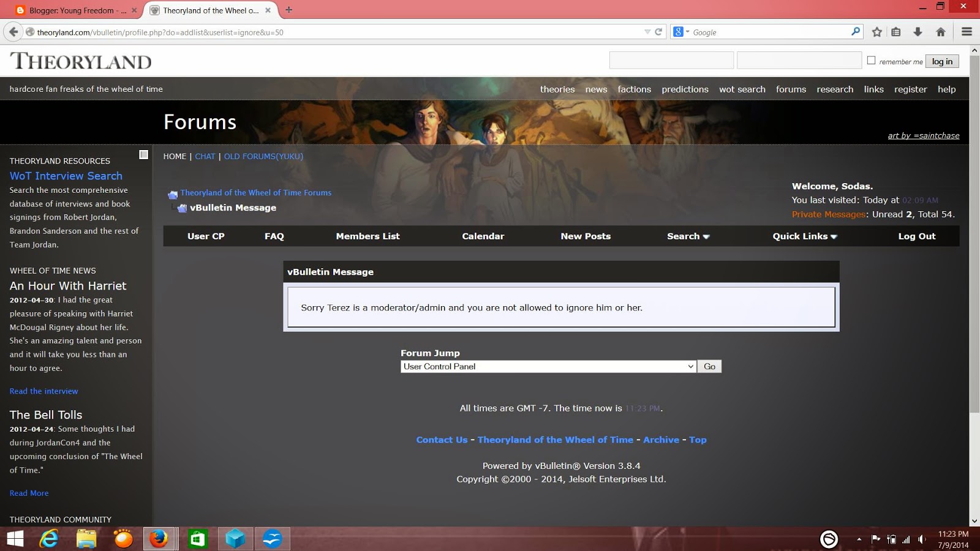Click Read the interview link

[44, 391]
